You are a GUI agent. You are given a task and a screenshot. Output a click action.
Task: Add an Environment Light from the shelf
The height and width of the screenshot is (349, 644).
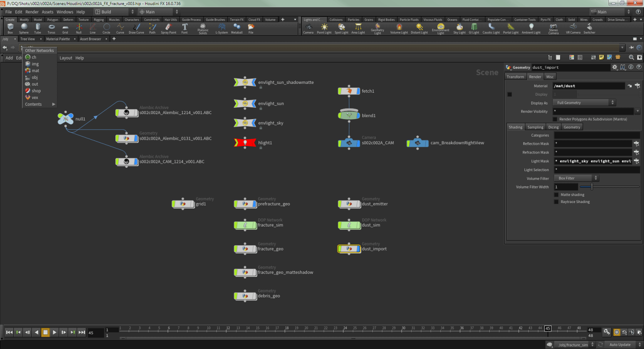[x=441, y=29]
